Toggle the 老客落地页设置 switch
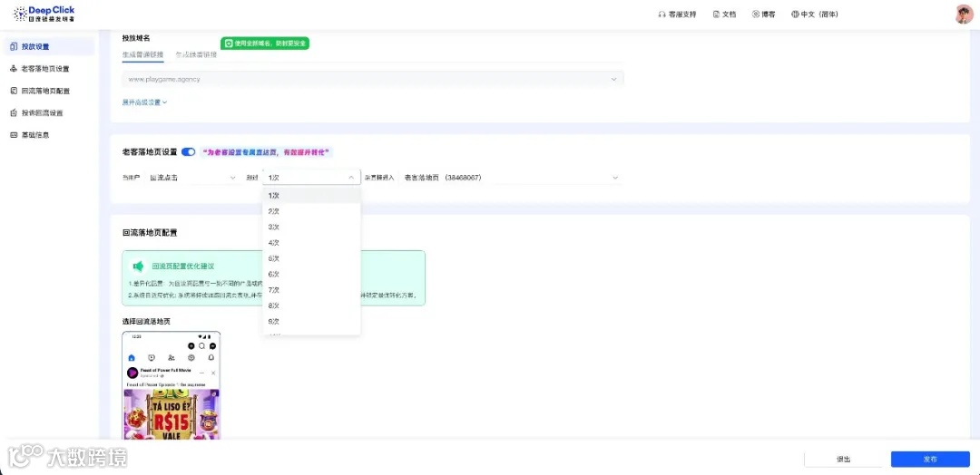Screen dimensions: 980x475 [188, 151]
